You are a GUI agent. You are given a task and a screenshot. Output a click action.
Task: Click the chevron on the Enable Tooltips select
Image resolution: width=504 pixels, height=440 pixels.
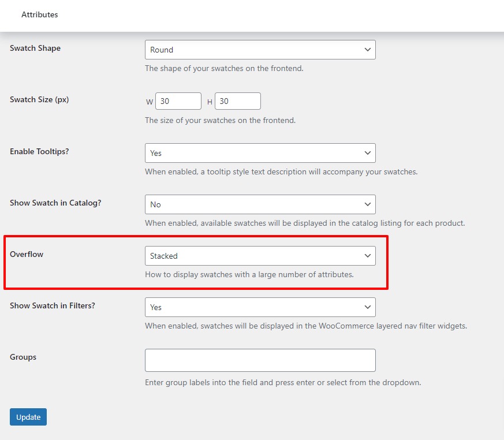pos(367,153)
